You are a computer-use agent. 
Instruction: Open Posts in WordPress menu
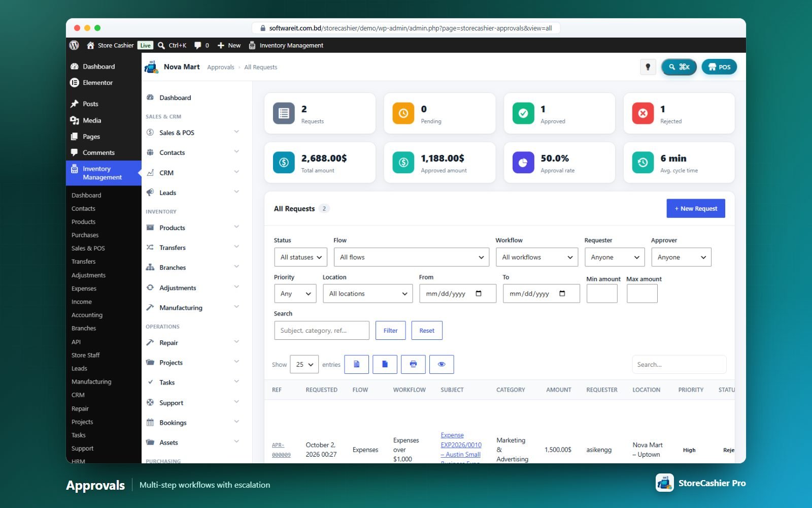(x=90, y=104)
